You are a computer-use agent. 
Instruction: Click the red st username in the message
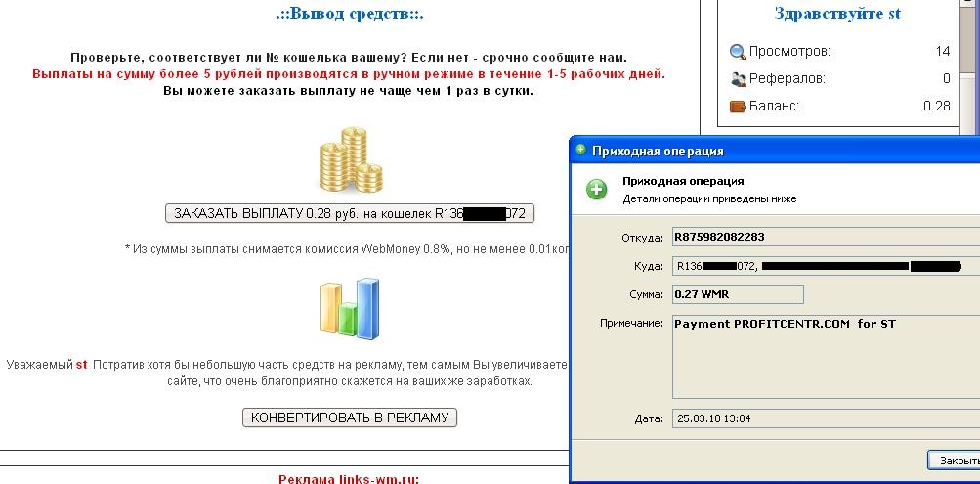(81, 365)
